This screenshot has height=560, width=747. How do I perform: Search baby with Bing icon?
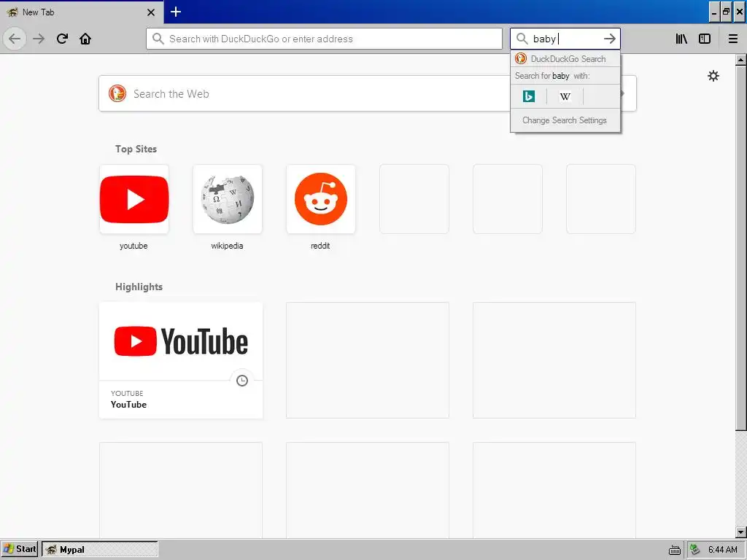[529, 96]
